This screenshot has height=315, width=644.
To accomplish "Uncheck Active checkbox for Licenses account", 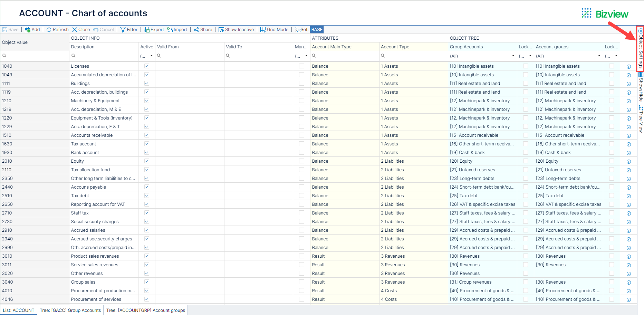I will [x=147, y=66].
